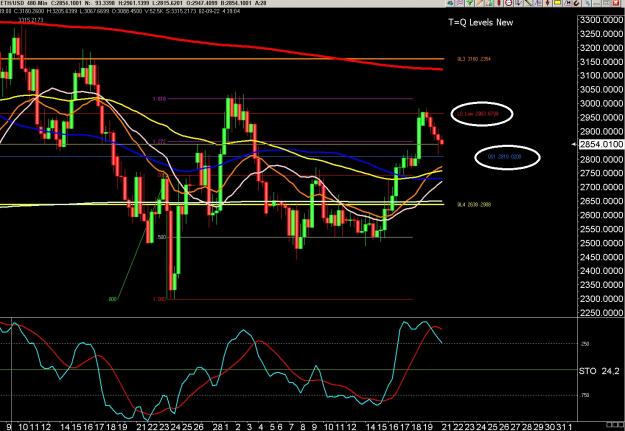This screenshot has width=625, height=431.
Task: Click the red level label inside the upper oval
Action: [478, 114]
